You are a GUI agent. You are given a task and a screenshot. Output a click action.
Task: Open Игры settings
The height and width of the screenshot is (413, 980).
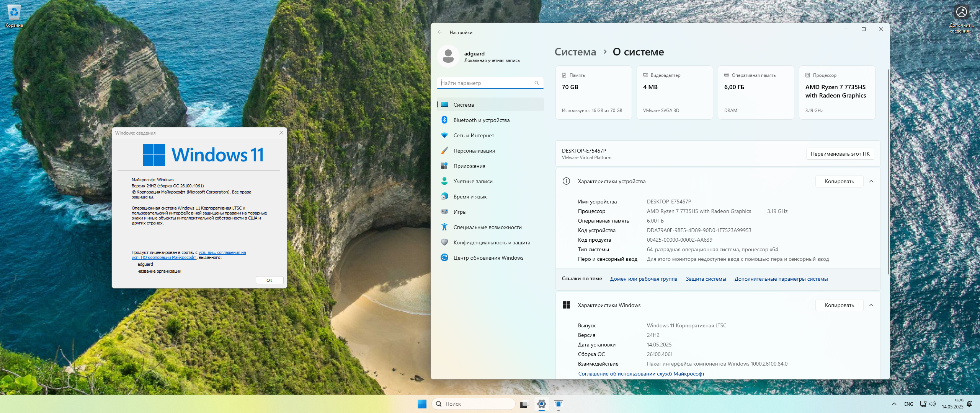[x=490, y=212]
